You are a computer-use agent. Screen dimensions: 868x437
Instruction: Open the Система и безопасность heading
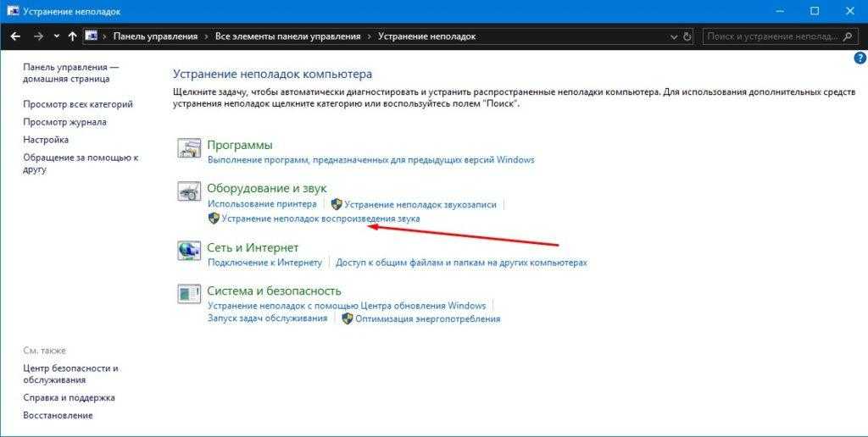[274, 290]
